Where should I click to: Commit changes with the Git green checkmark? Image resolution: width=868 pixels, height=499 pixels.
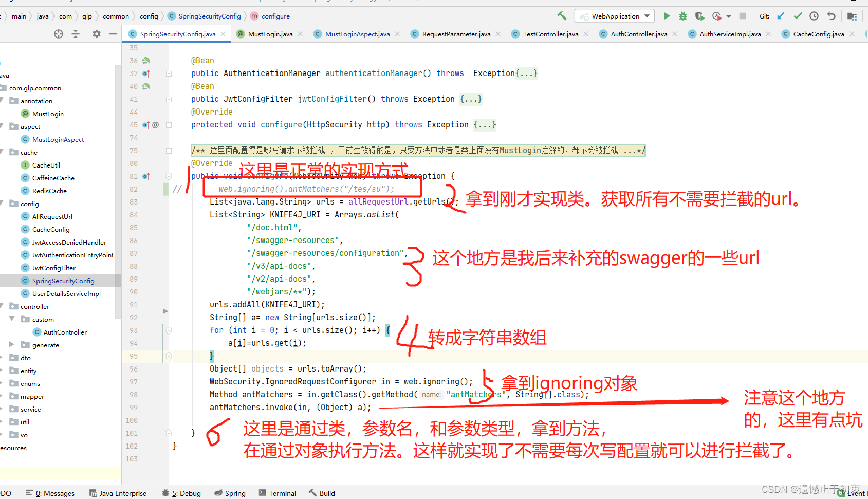[x=798, y=16]
